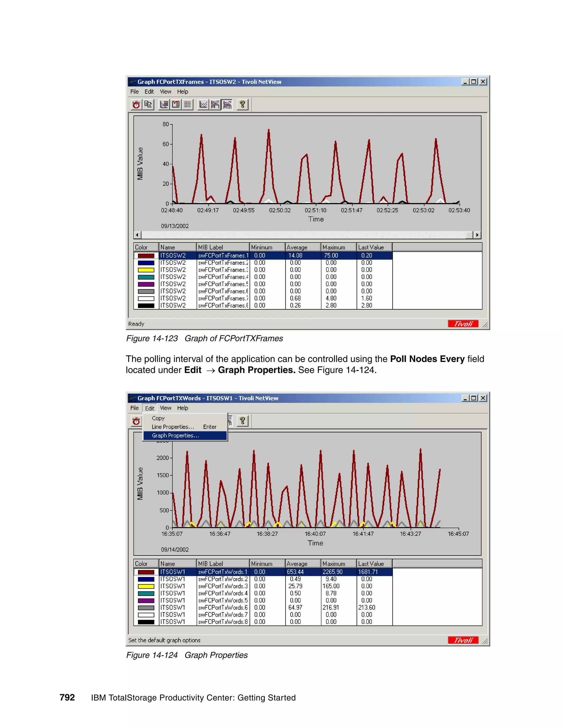Open View menu in FCPortTXWords window
This screenshot has height=728, width=563.
click(x=165, y=408)
